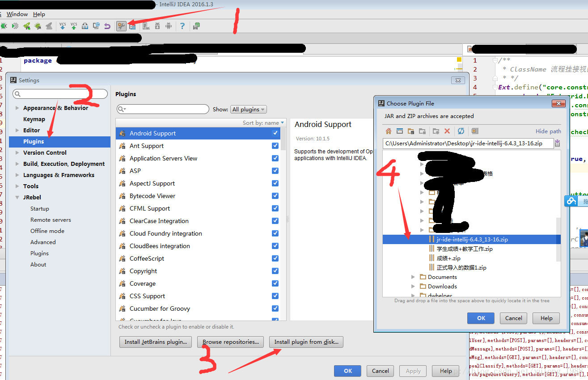The image size is (588, 380).
Task: Expand the Version Control settings node
Action: coord(17,152)
